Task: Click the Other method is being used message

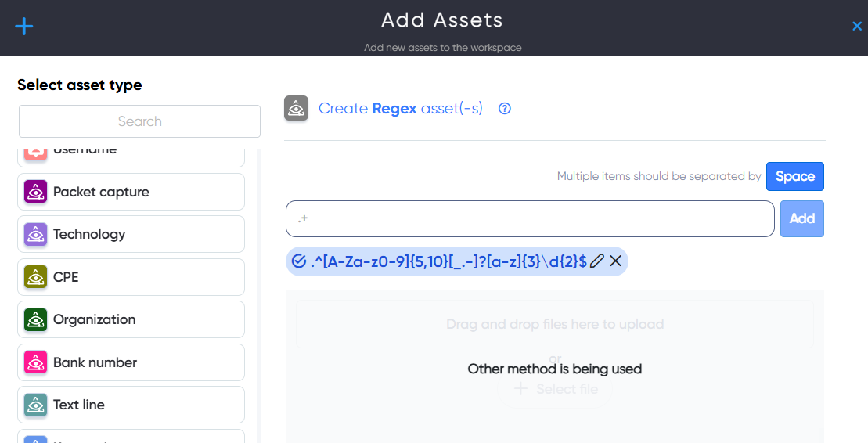Action: pyautogui.click(x=555, y=369)
